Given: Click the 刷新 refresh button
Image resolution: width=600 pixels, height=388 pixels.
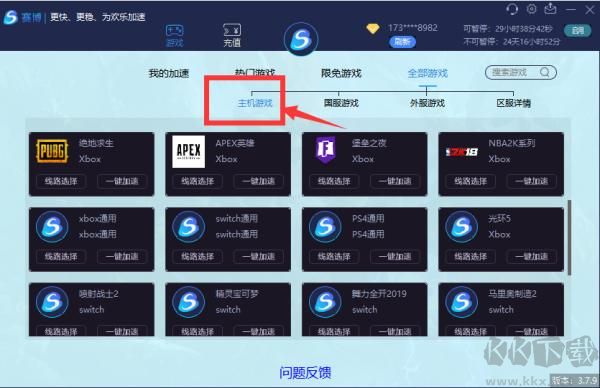Looking at the screenshot, I should tap(402, 42).
